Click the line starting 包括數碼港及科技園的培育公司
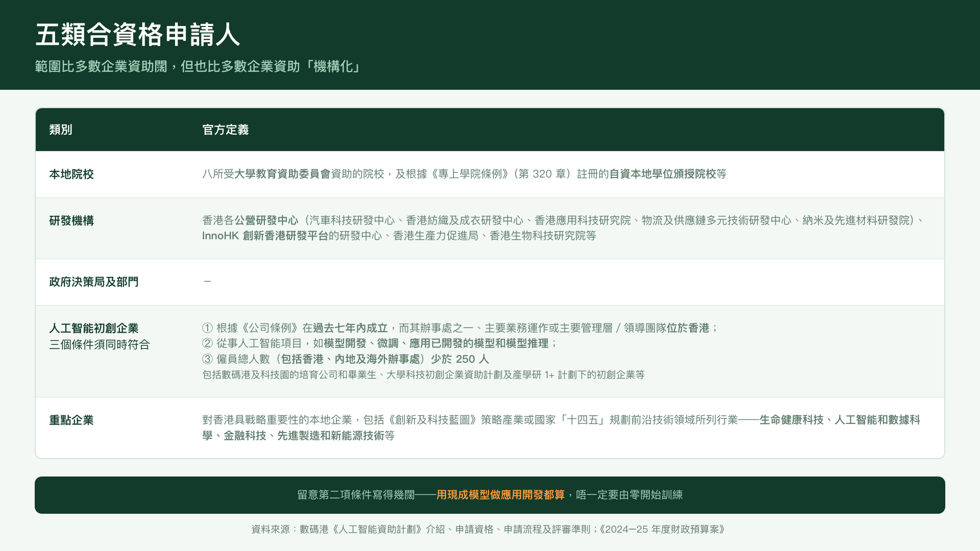980x551 pixels. tap(423, 375)
